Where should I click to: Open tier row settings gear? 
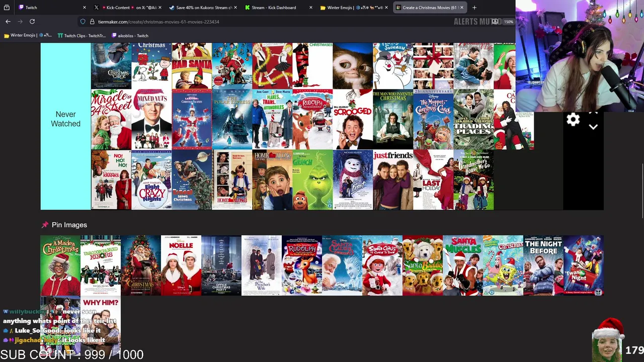point(573,120)
